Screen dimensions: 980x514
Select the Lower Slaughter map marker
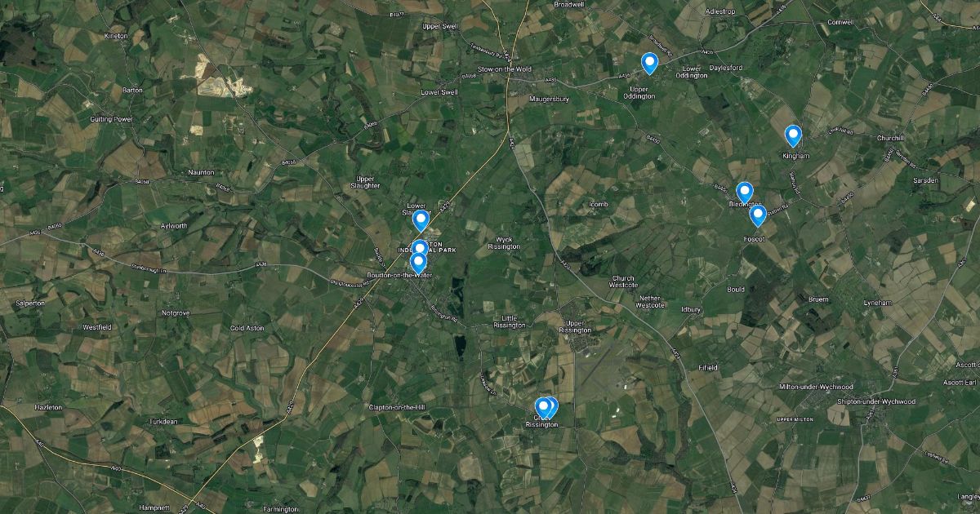[x=421, y=220]
